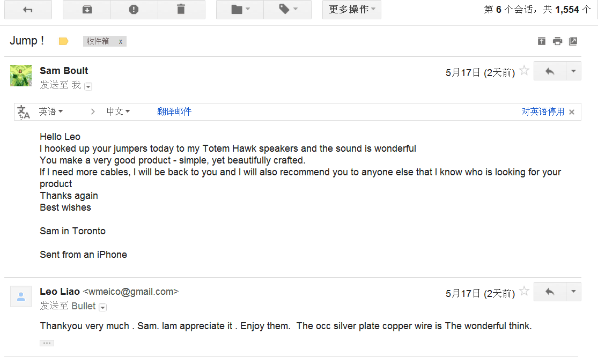Open the move-to folder dropdown
The width and height of the screenshot is (598, 364).
(240, 10)
